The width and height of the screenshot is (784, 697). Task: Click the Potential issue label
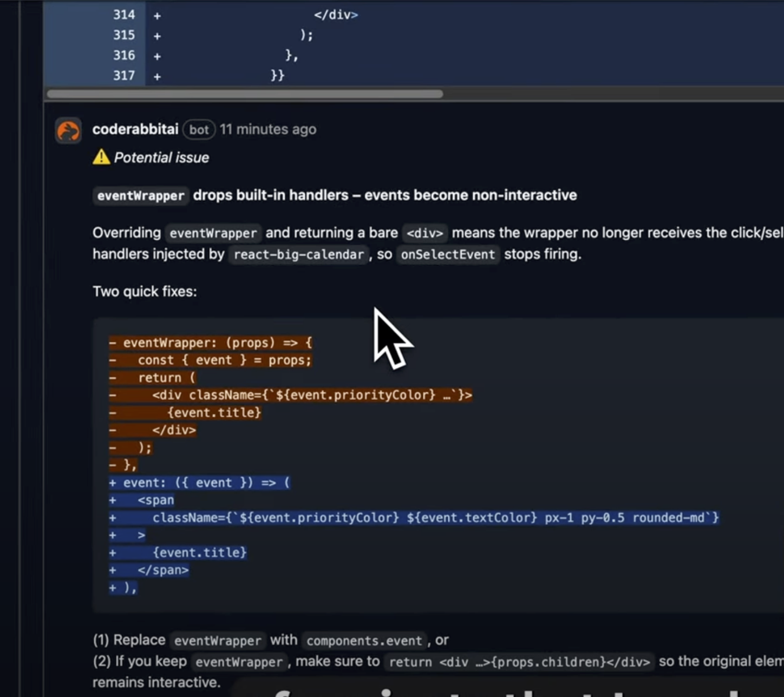(x=161, y=157)
